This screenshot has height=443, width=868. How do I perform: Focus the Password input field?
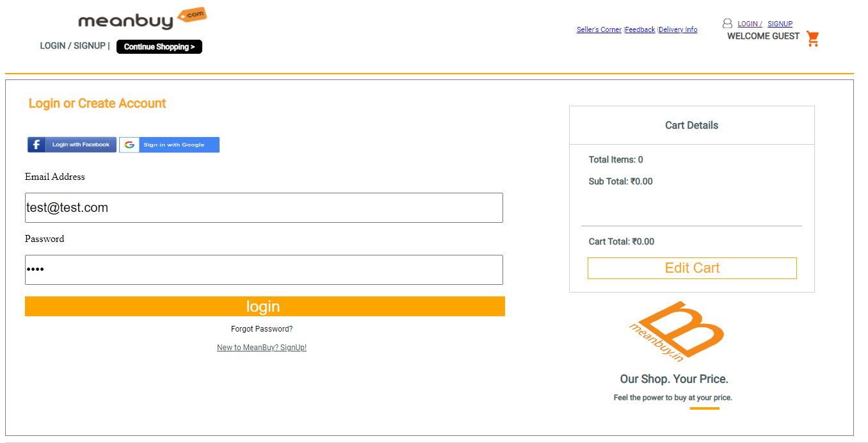click(x=264, y=270)
